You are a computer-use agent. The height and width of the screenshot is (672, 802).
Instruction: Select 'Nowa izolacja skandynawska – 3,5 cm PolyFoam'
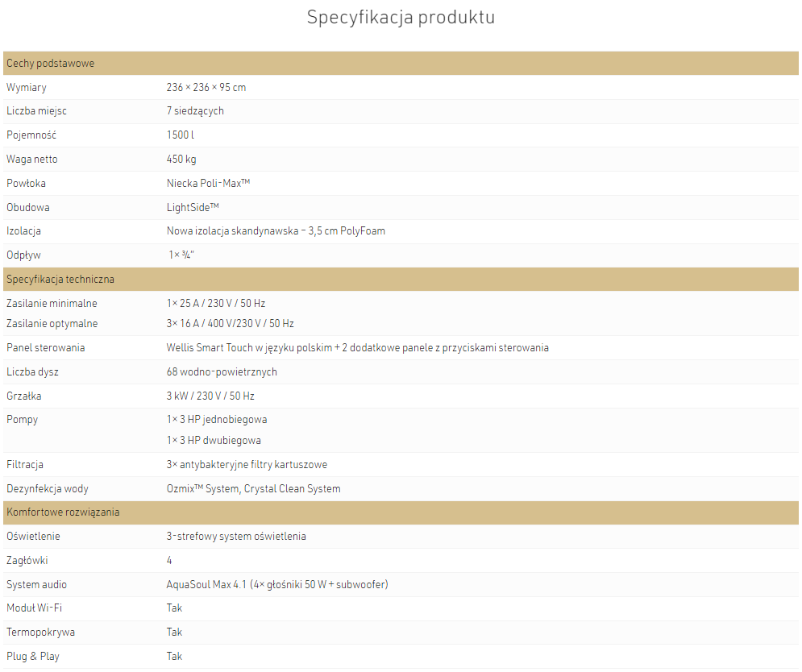[x=276, y=231]
